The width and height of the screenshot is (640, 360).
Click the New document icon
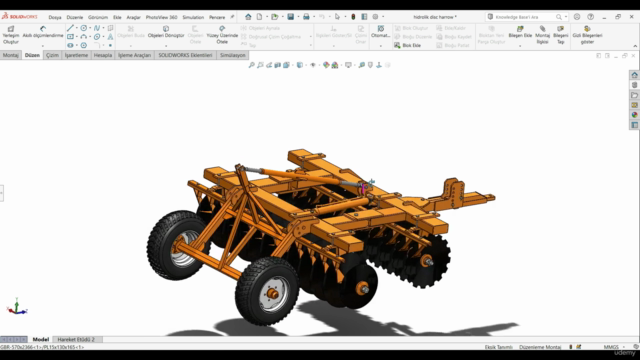point(260,17)
